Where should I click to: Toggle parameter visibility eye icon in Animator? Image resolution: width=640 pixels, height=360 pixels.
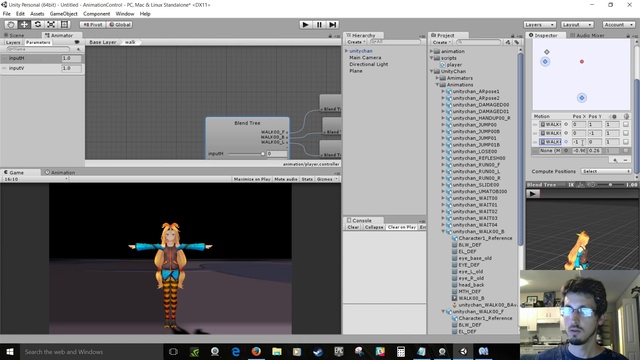77,42
